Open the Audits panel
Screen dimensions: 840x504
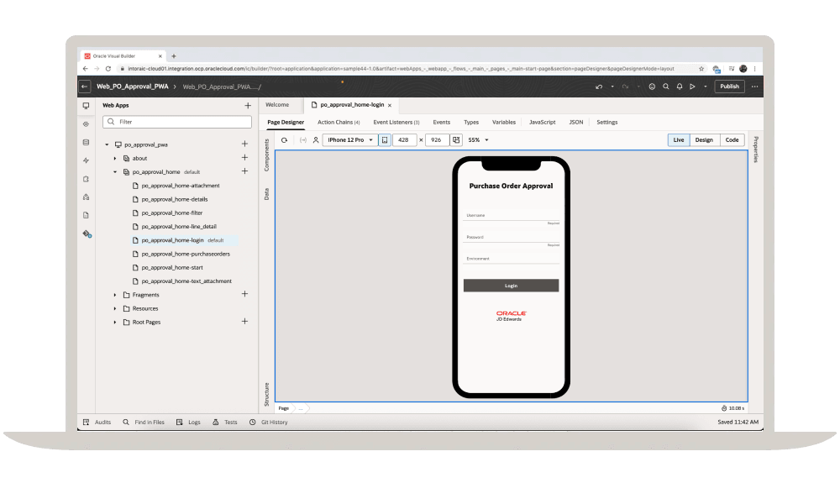tap(97, 422)
